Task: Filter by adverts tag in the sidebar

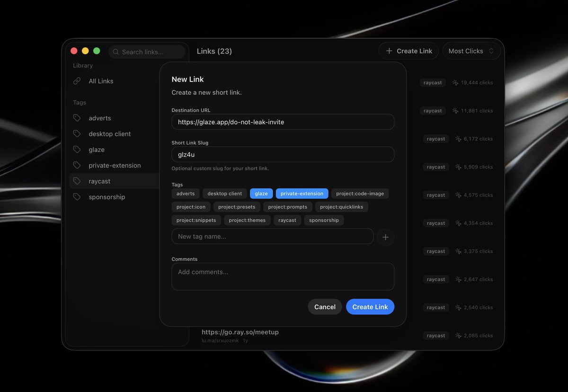Action: [115, 118]
